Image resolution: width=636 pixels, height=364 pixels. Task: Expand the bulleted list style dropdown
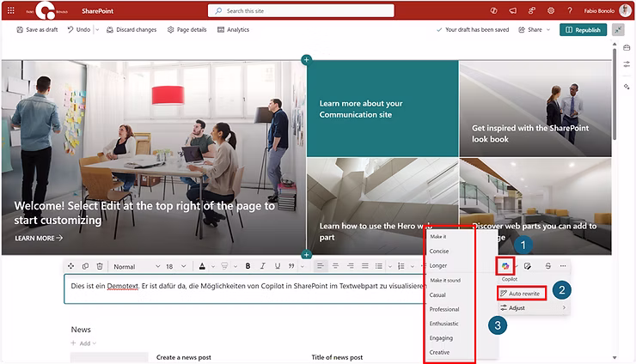(x=390, y=266)
